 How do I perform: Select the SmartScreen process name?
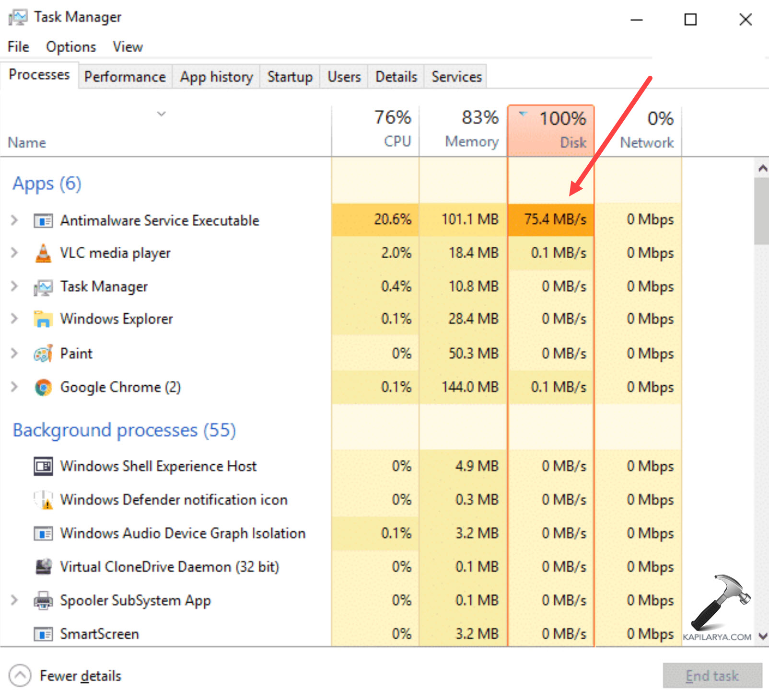click(99, 634)
